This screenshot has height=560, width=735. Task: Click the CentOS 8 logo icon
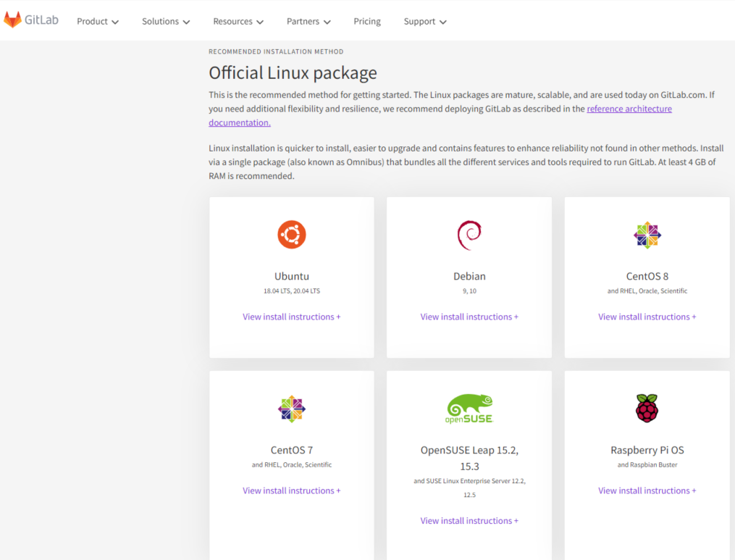[647, 235]
